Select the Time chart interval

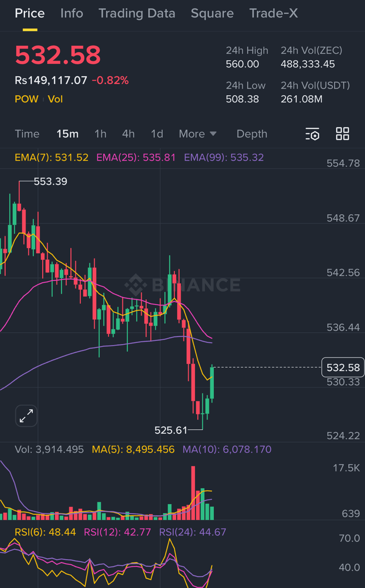point(27,134)
